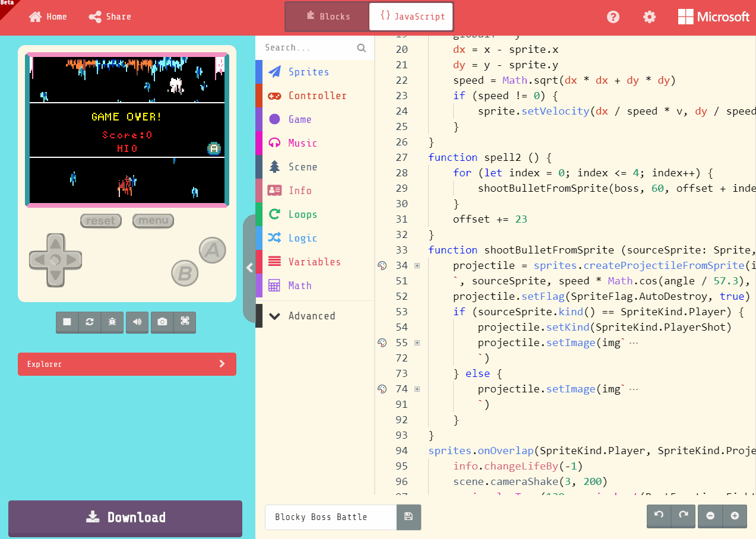Collapse the simulator with the side arrow

tap(249, 268)
